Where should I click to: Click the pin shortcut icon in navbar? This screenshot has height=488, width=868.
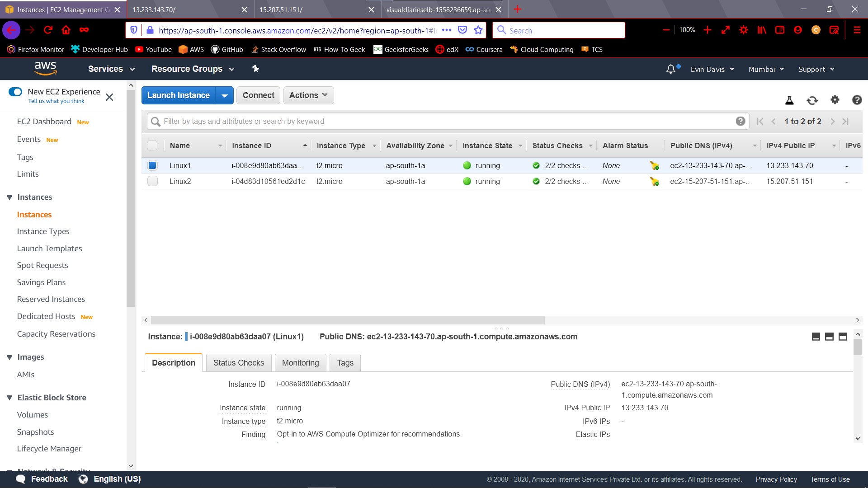(255, 69)
